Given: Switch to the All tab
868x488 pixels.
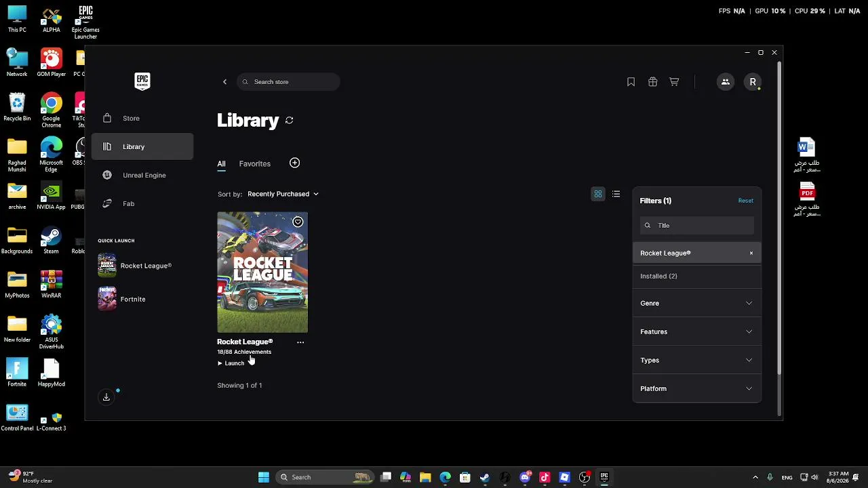Looking at the screenshot, I should tap(221, 164).
